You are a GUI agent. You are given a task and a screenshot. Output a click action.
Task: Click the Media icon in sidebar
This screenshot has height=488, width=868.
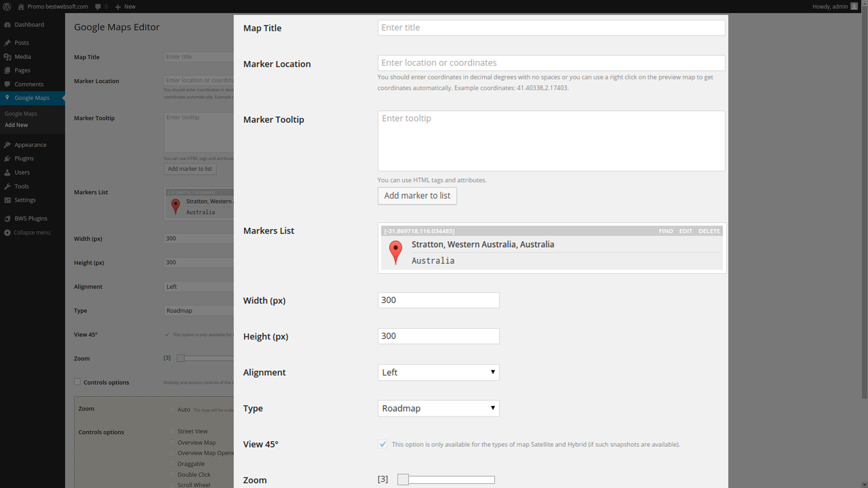point(7,56)
